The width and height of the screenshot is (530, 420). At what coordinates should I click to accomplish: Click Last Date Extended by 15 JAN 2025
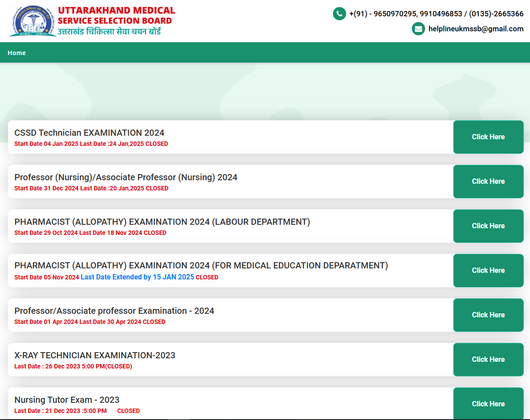click(138, 277)
